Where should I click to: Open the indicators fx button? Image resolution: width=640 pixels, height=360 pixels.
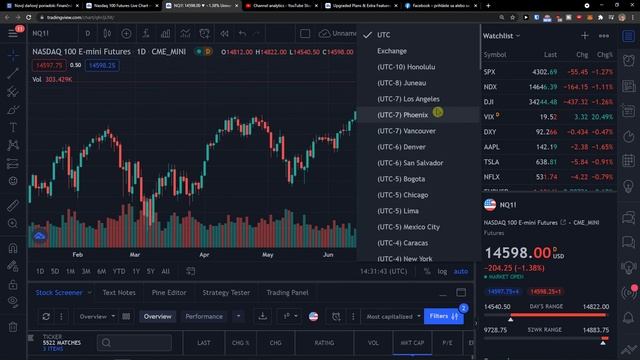tap(146, 33)
